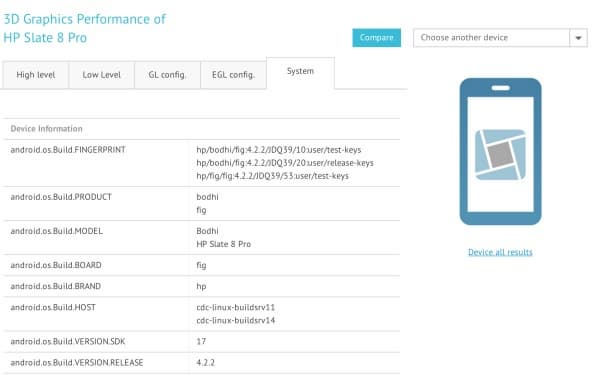Open the EGL config. tab
Screen dimensions: 594x376
coord(233,75)
